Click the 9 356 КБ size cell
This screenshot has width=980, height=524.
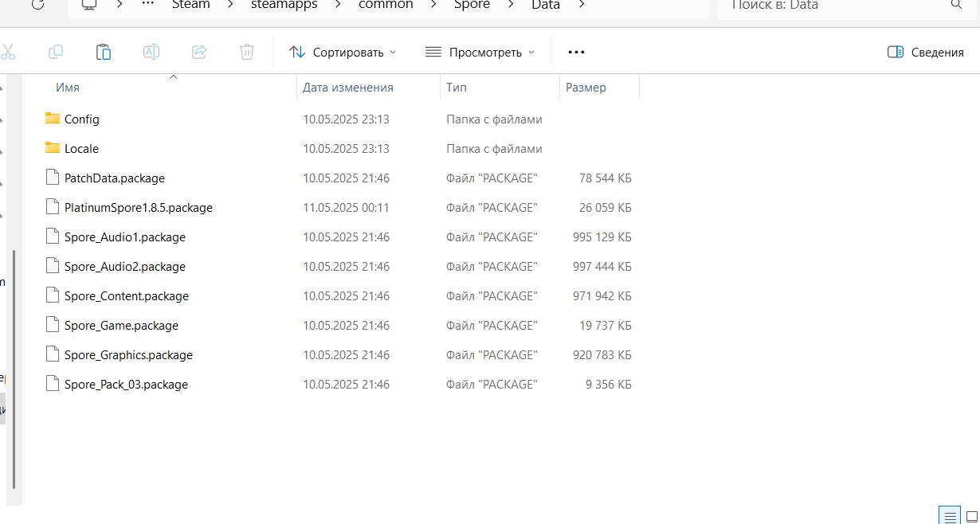608,384
